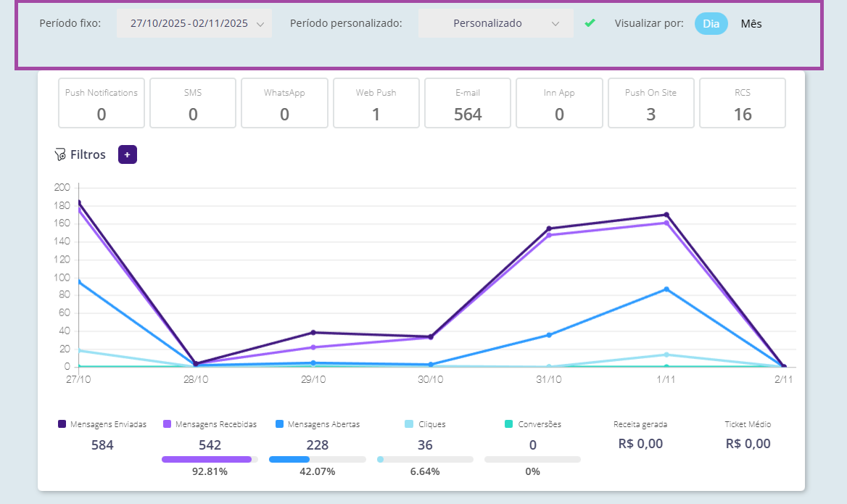Screen dimensions: 847x504
Task: Click the 1/11 peak data point
Action: [x=666, y=215]
